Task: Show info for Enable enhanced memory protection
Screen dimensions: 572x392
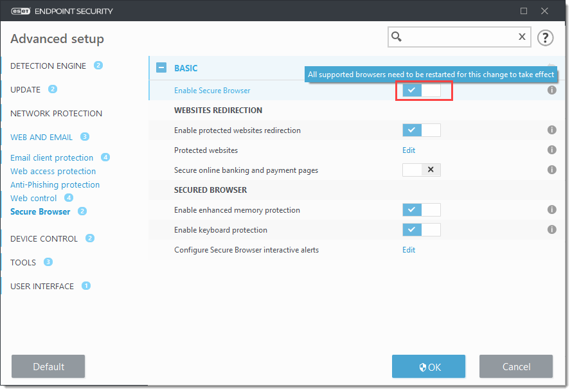Action: click(x=552, y=209)
